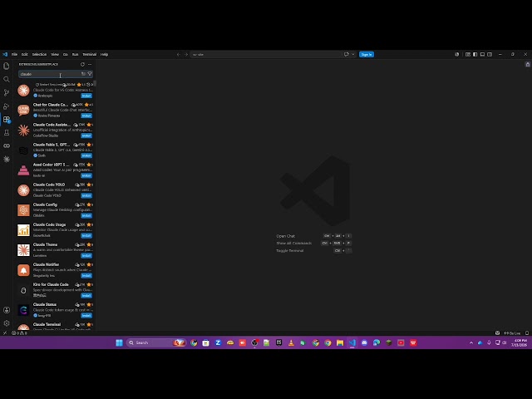Open Claude Code YOLO extension entry
Viewport: 532px width, 399px height.
[x=55, y=190]
